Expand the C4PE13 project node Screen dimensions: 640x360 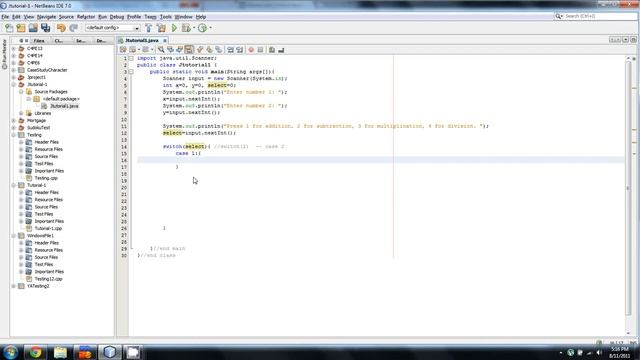(13, 48)
